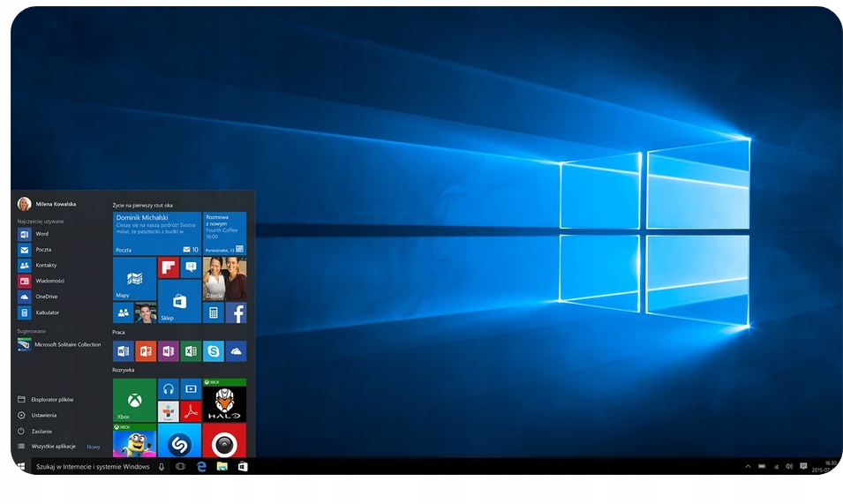The image size is (843, 504).
Task: Open the Wiadomości news app
Action: [41, 281]
